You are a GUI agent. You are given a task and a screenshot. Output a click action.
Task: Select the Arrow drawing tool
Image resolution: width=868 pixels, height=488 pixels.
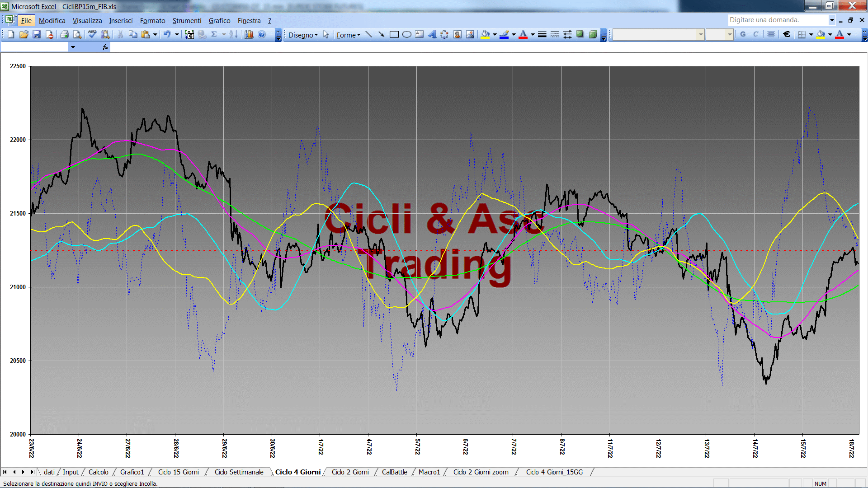coord(382,34)
